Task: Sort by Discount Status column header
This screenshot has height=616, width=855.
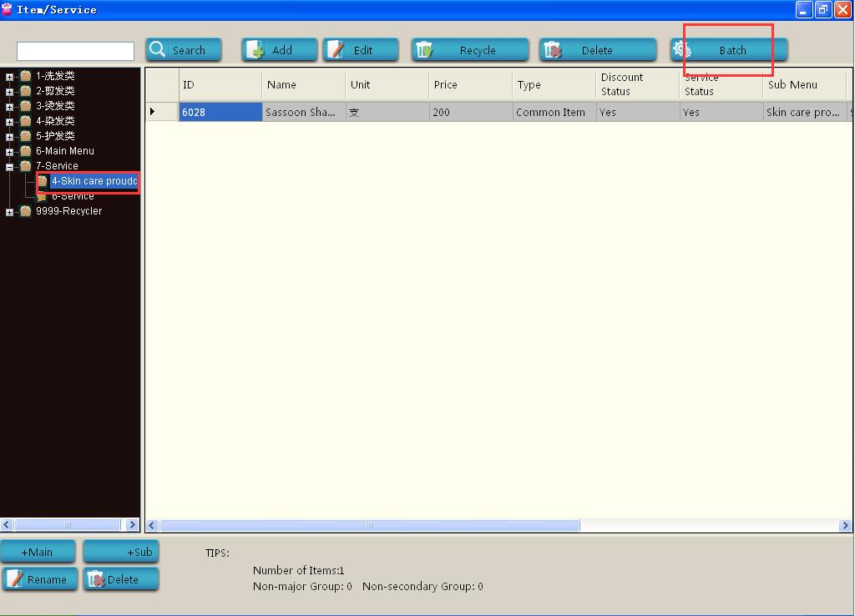Action: tap(637, 84)
